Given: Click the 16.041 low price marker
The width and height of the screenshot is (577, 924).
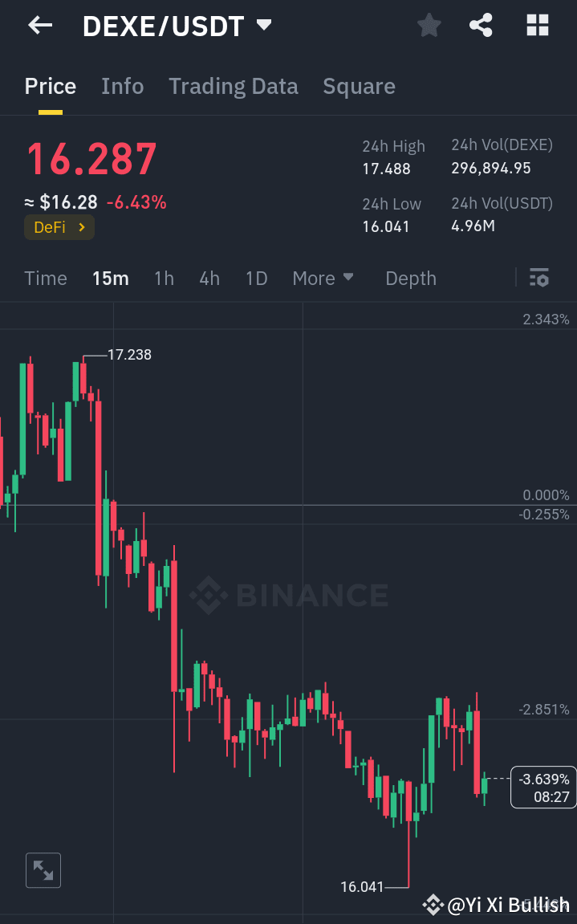Looking at the screenshot, I should tap(364, 886).
